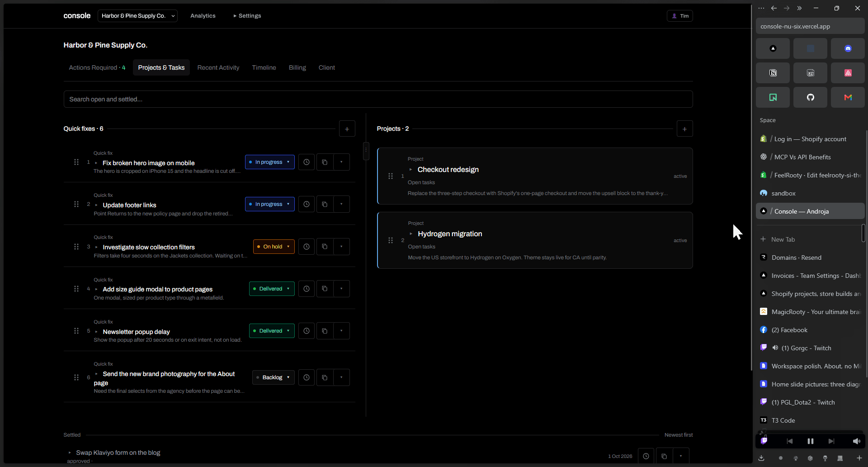Open Delivered status for Add size guide modal
This screenshot has height=467, width=868.
click(272, 289)
